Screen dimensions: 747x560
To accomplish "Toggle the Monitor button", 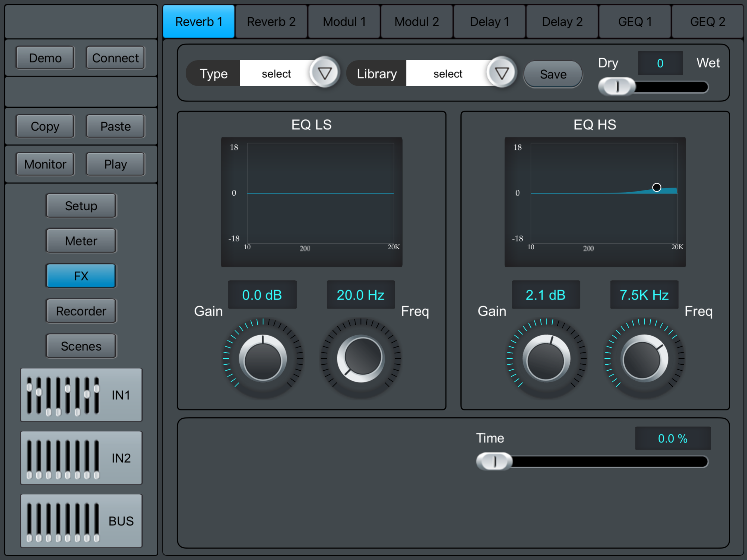I will pos(45,164).
